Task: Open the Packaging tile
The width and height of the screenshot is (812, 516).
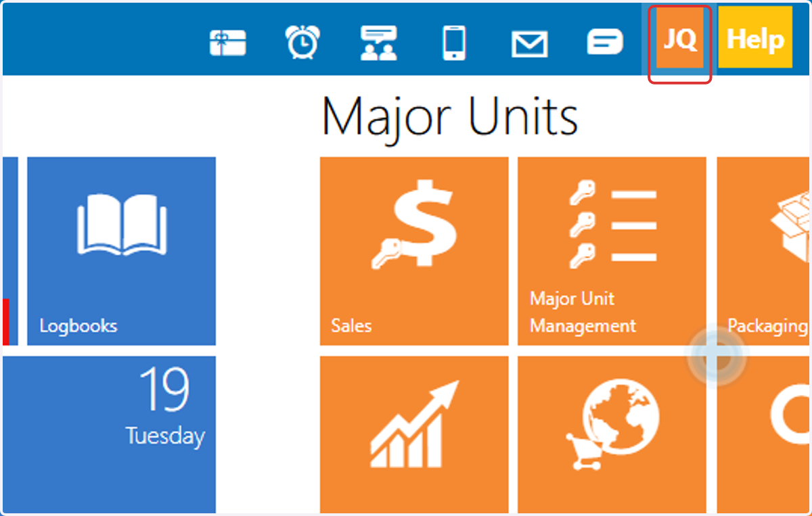Action: (763, 251)
